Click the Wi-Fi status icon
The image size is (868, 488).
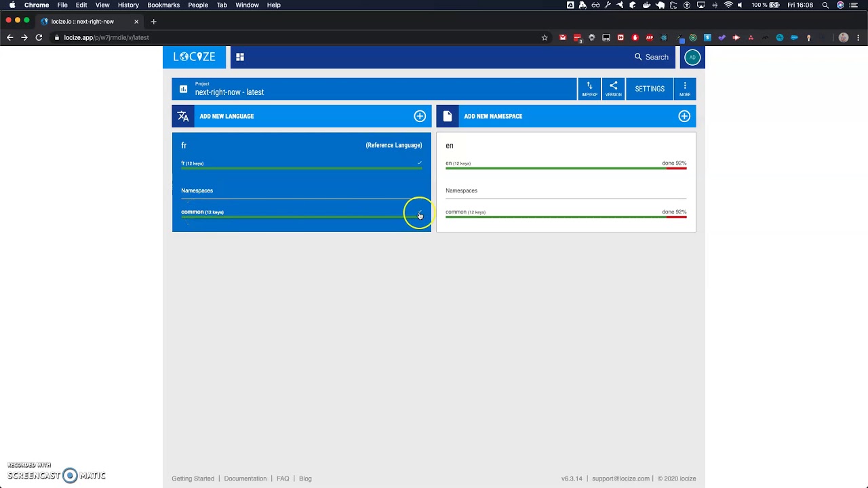pos(728,5)
